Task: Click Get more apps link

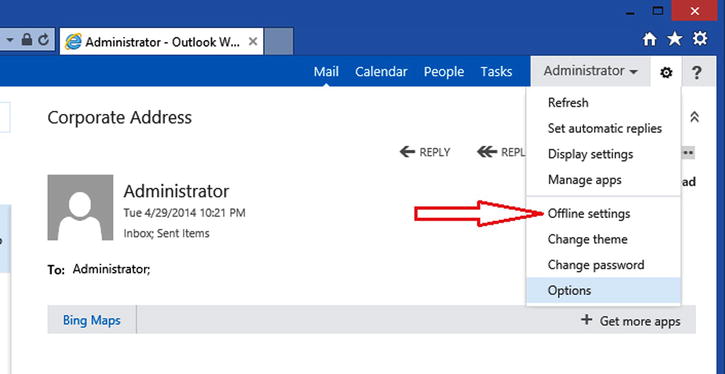Action: [631, 320]
